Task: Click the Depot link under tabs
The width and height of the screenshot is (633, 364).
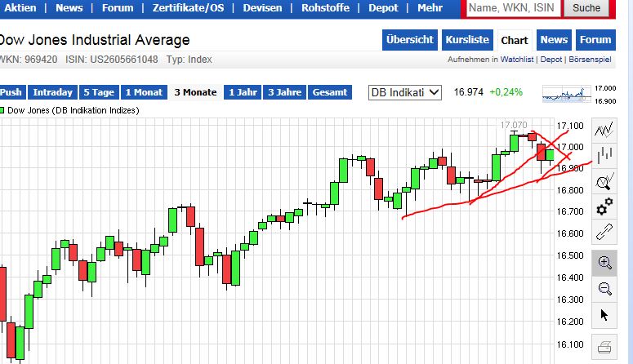Action: point(551,60)
